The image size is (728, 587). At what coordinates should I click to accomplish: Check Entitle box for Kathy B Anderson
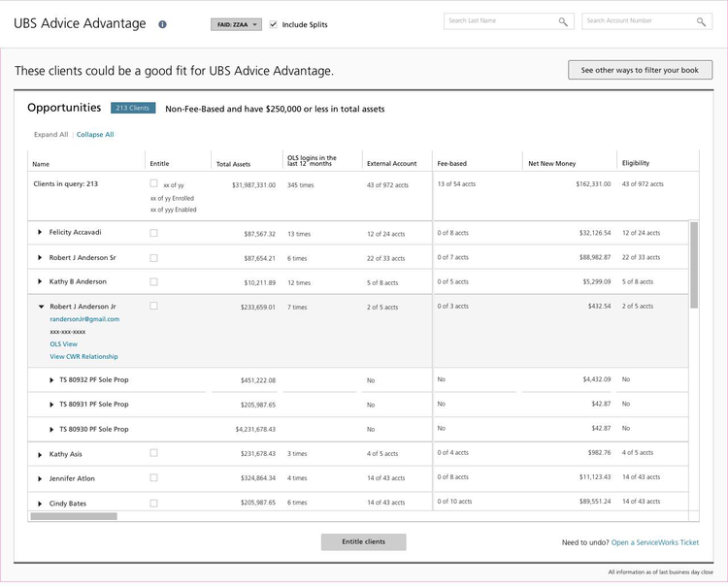click(x=153, y=281)
